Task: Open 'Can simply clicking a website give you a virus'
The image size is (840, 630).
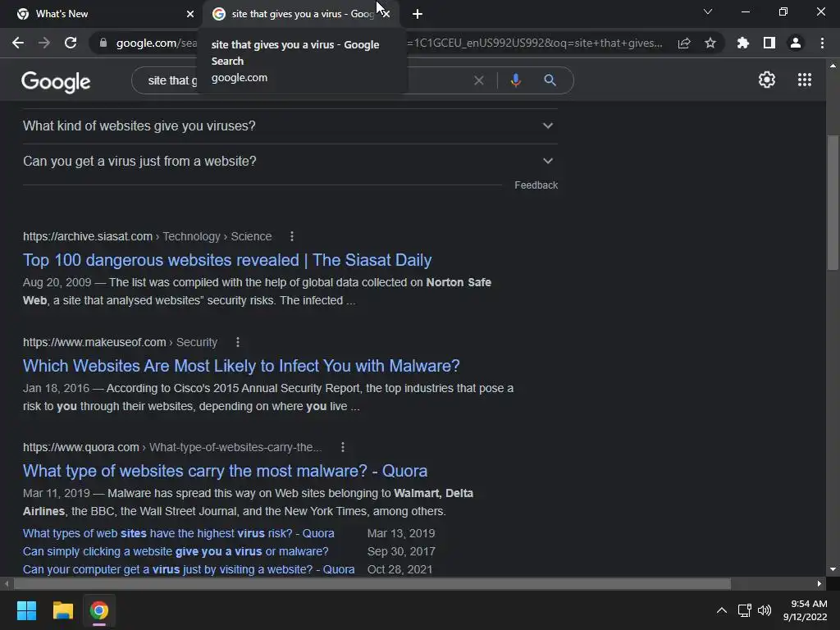Action: click(x=176, y=551)
